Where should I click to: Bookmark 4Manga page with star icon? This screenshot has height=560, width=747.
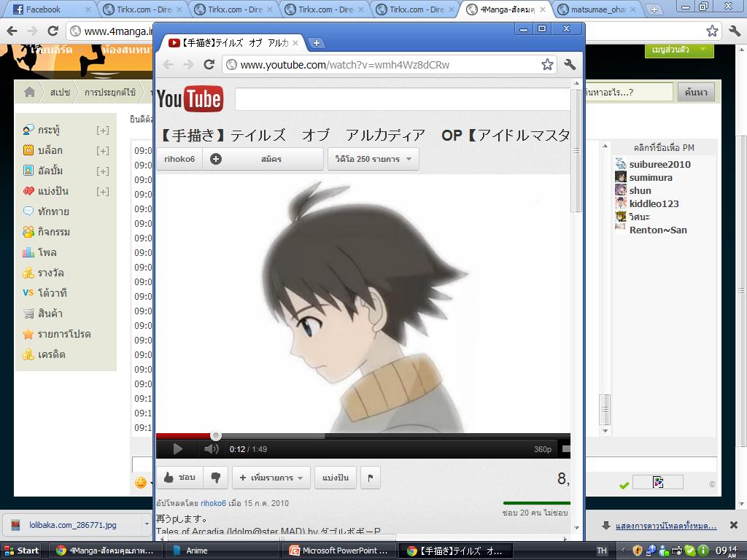point(712,31)
